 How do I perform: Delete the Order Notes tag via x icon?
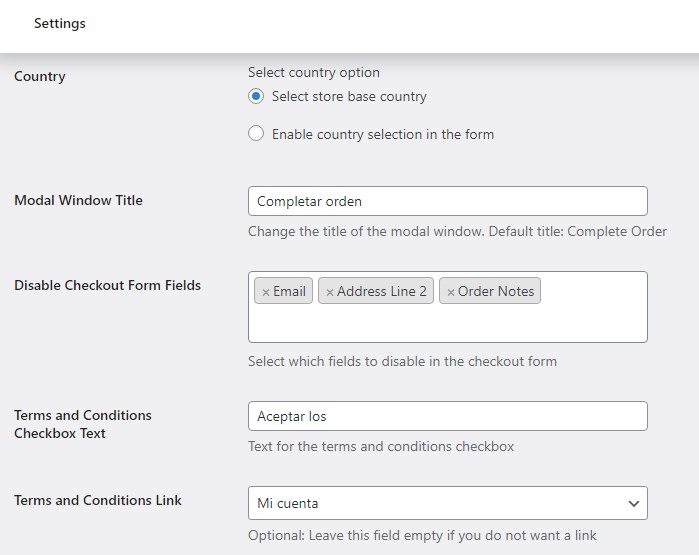click(x=450, y=292)
